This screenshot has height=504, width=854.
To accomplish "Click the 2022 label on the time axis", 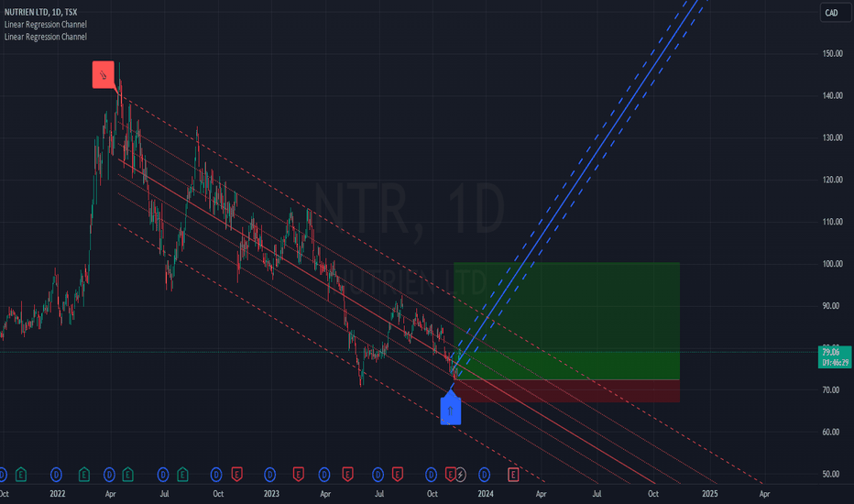I will tap(57, 494).
